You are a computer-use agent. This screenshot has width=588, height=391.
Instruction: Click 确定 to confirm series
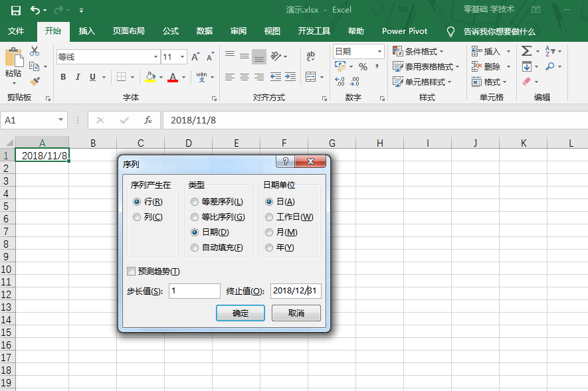tap(241, 313)
